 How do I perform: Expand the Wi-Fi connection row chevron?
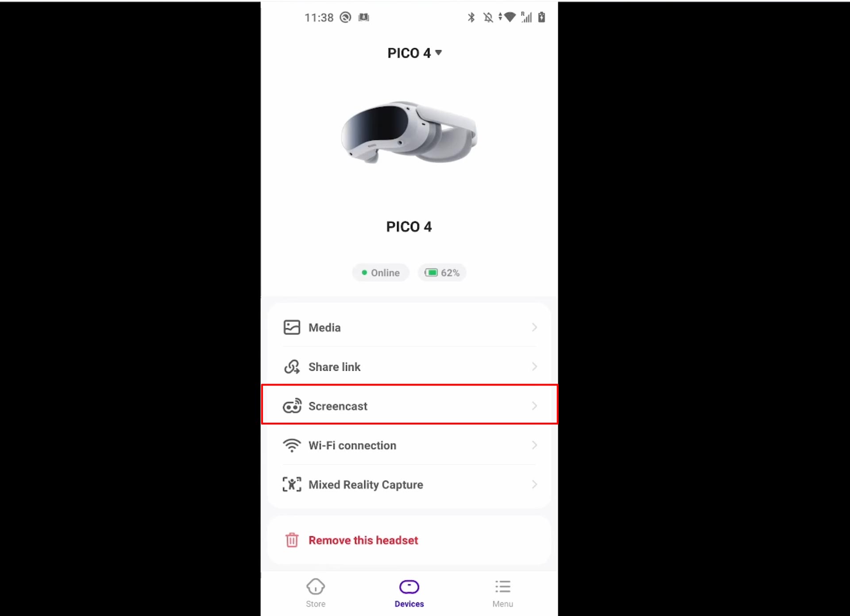tap(534, 445)
